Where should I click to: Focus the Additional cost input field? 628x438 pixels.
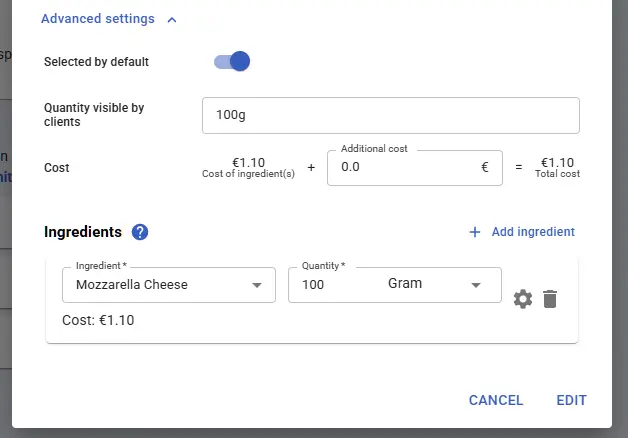(400, 167)
